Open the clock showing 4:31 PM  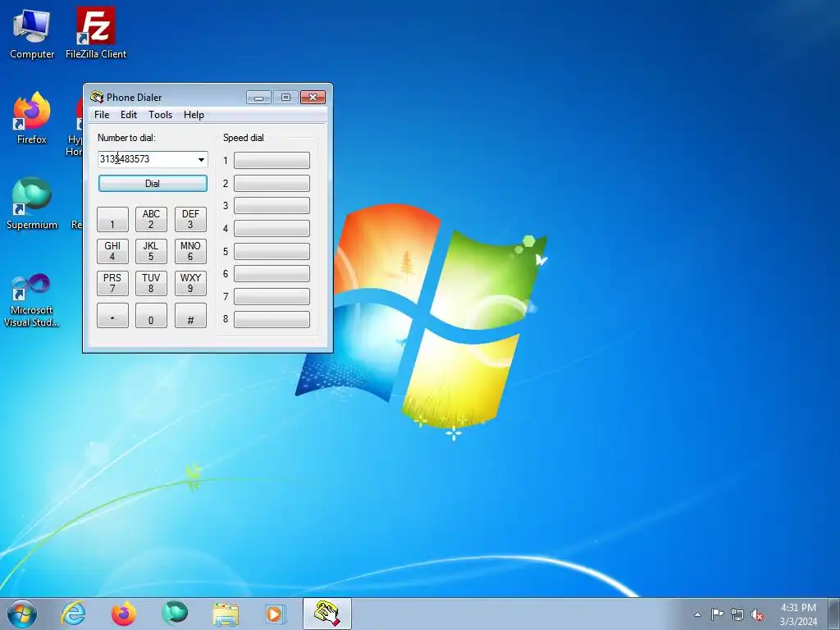click(798, 614)
